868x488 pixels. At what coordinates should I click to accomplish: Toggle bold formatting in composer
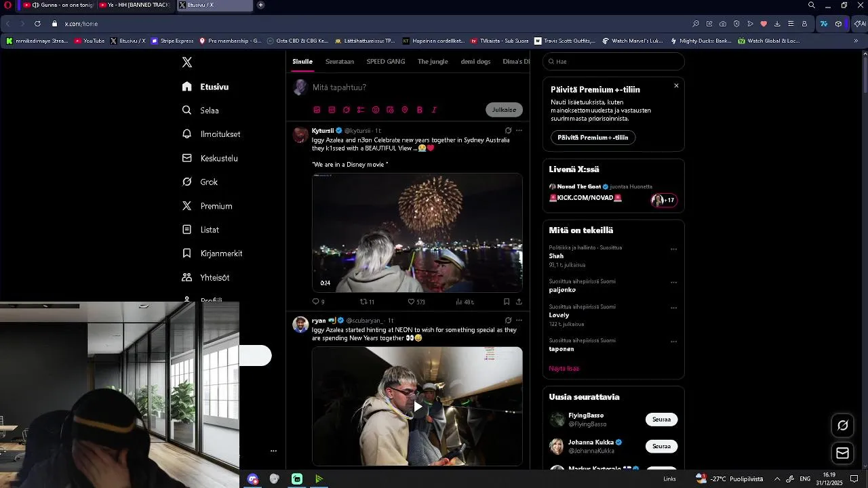420,110
